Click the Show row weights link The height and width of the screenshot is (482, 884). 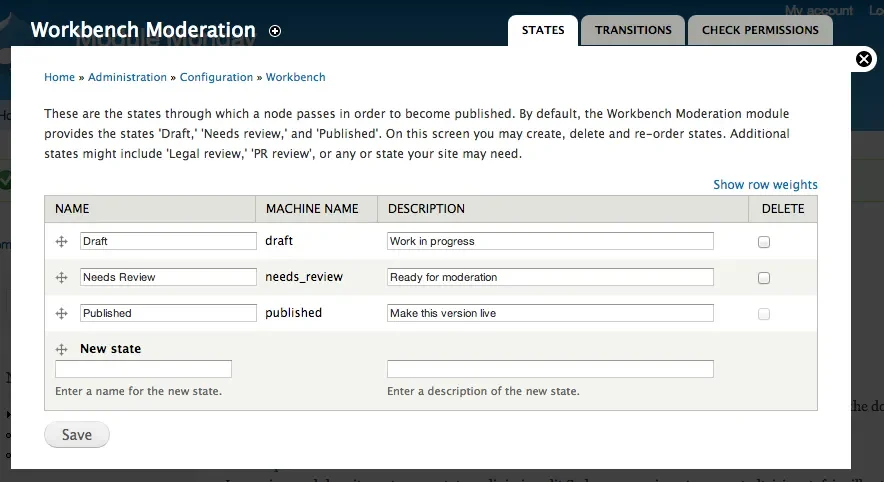click(x=765, y=184)
